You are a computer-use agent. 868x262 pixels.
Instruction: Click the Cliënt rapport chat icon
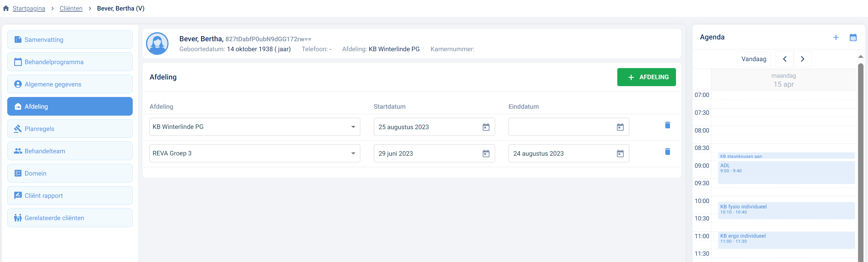18,195
